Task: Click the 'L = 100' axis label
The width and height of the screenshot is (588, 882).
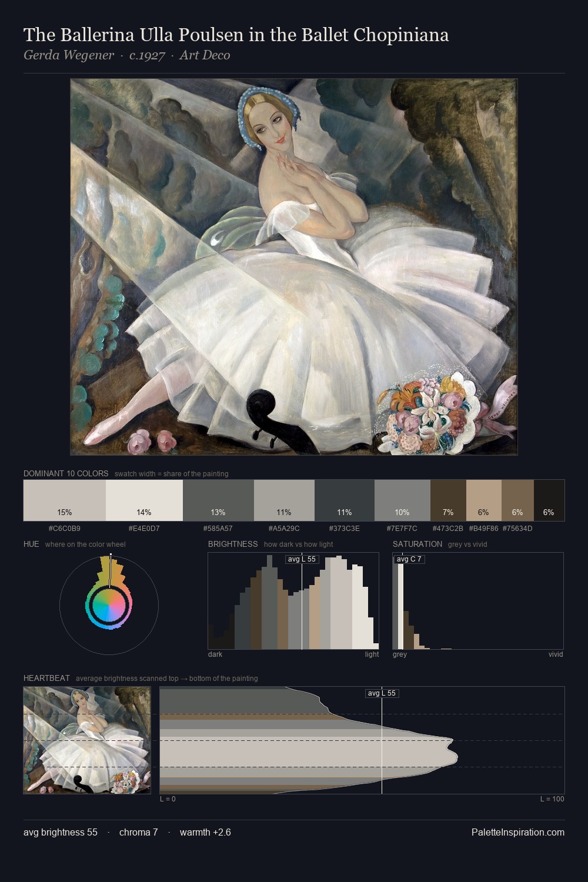Action: pos(552,799)
